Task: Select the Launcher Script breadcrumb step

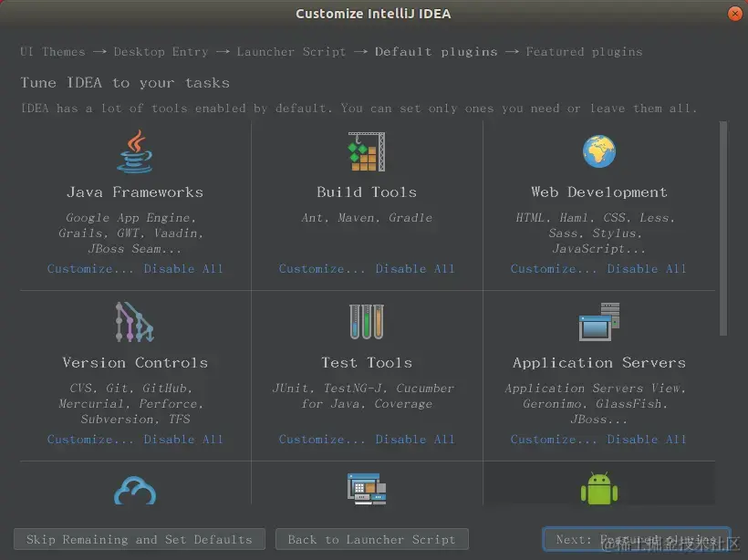Action: [x=291, y=51]
